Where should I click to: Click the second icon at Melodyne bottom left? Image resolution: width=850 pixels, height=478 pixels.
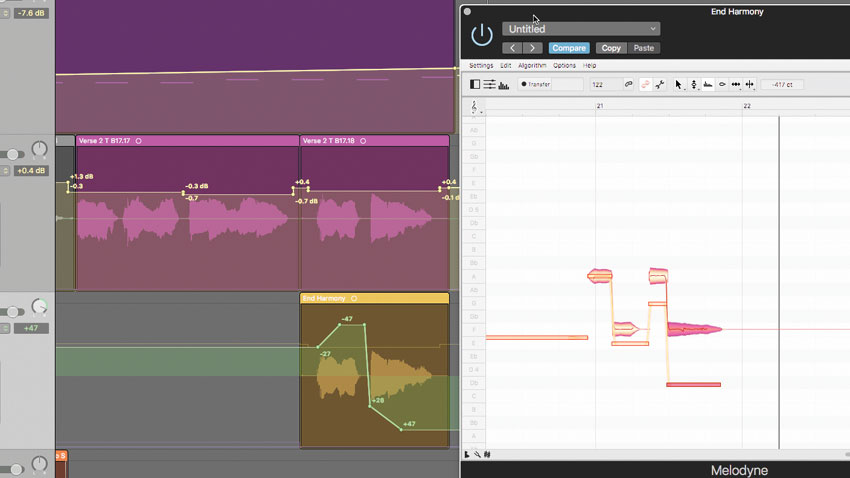(x=477, y=455)
